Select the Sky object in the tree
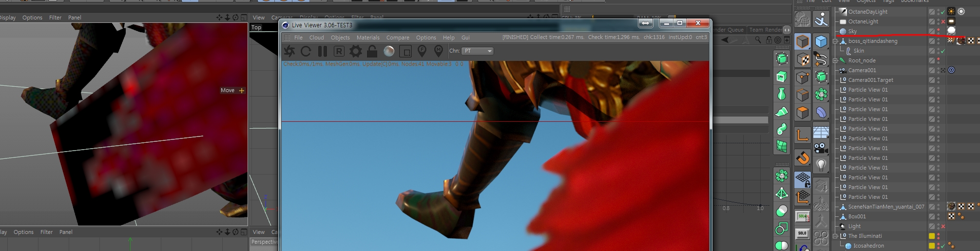Viewport: 980px width, 251px height. (852, 31)
